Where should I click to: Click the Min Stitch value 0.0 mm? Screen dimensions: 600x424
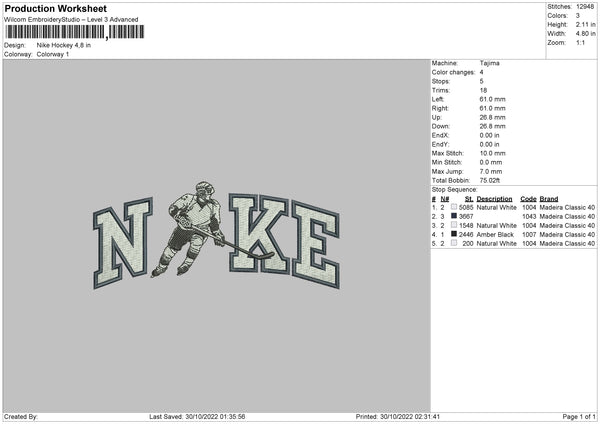pos(491,162)
